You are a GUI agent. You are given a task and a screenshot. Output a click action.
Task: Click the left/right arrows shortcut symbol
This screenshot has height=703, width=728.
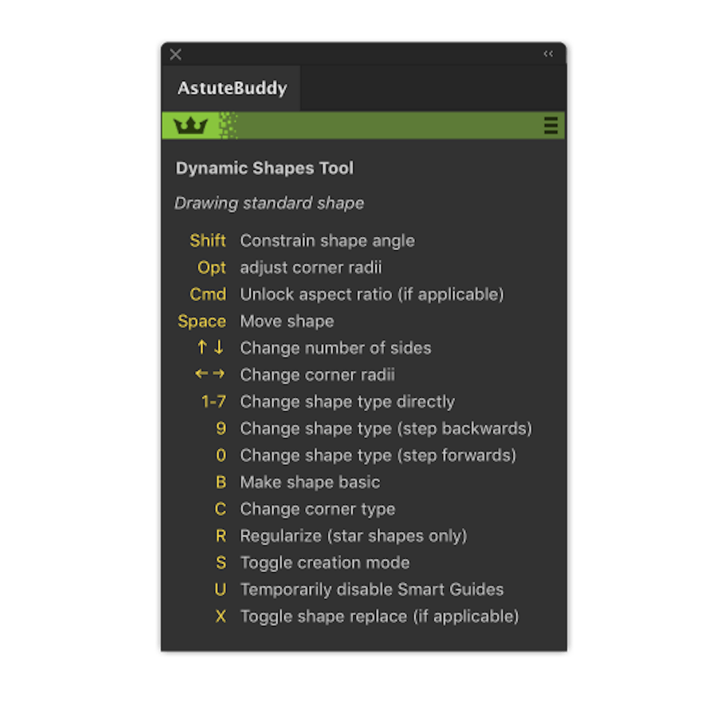(210, 374)
